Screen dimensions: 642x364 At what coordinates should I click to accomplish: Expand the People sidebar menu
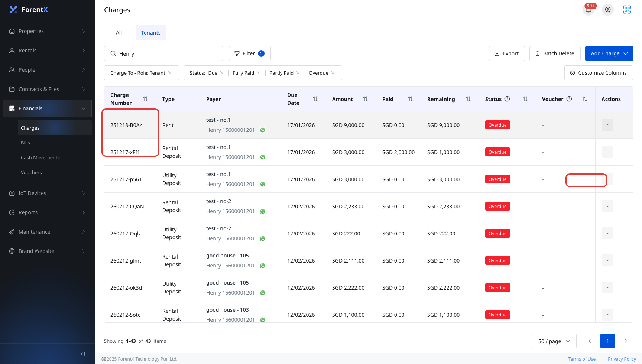coord(47,70)
